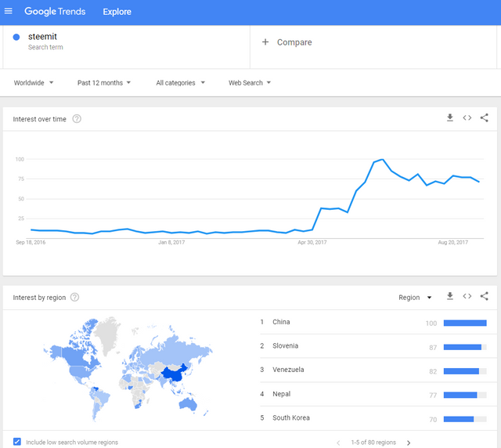Open the hamburger navigation menu

point(9,11)
